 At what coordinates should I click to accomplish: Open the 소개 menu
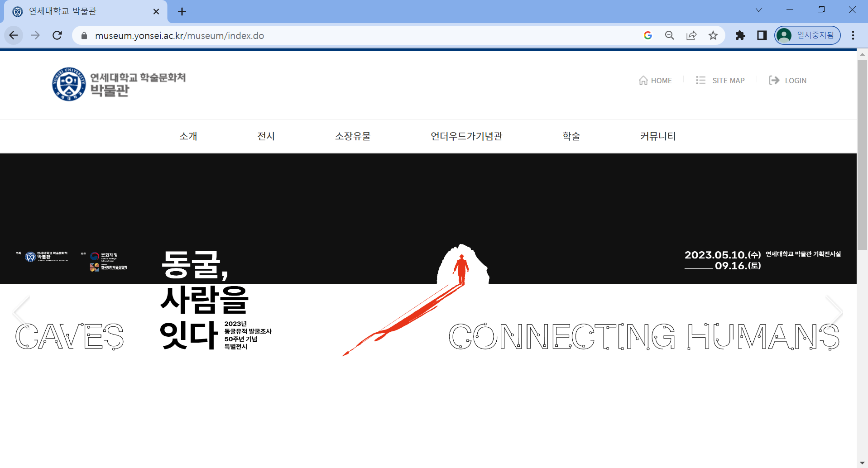coord(188,136)
